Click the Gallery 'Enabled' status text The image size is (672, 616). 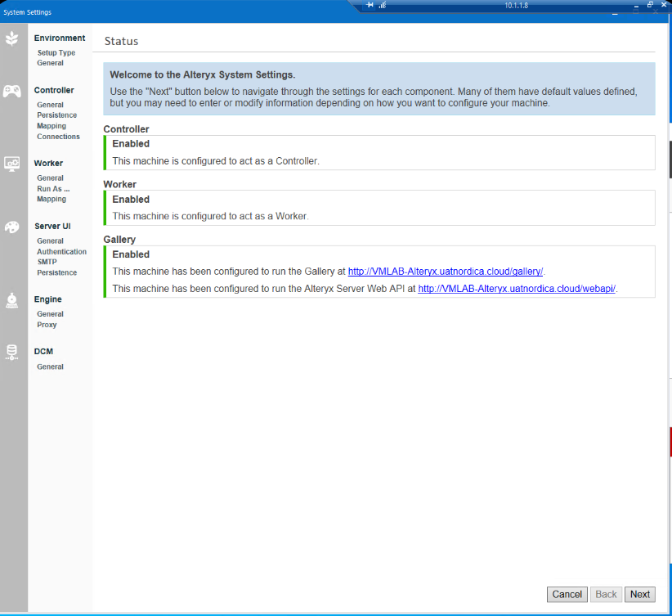coord(131,254)
